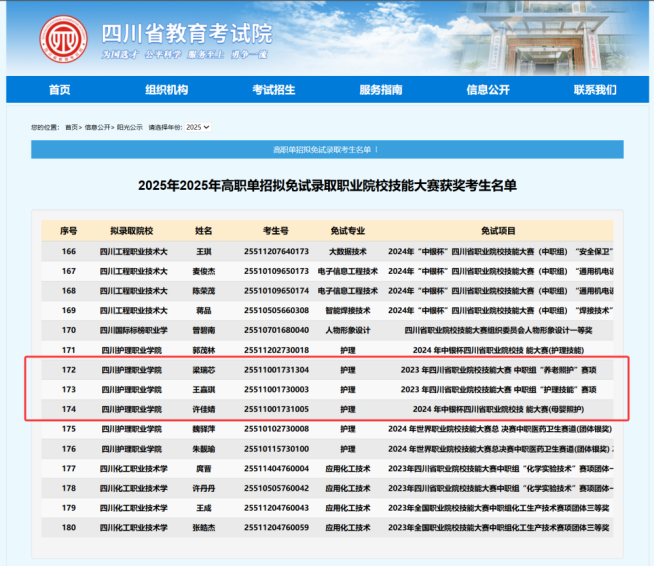
Task: Select candidate number 25511001731304
Action: coord(276,370)
